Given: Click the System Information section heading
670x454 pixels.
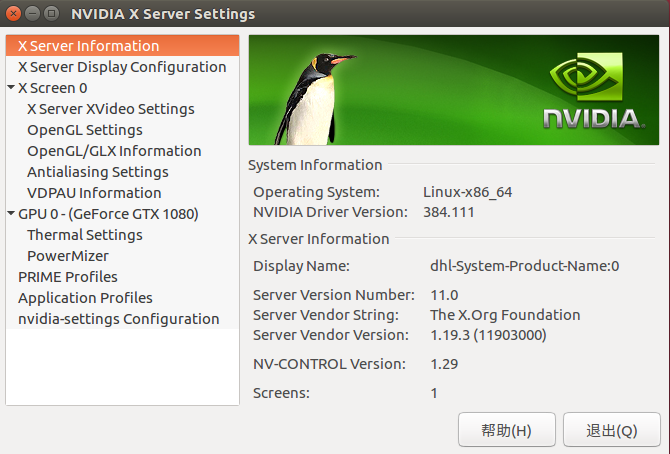Looking at the screenshot, I should [315, 165].
